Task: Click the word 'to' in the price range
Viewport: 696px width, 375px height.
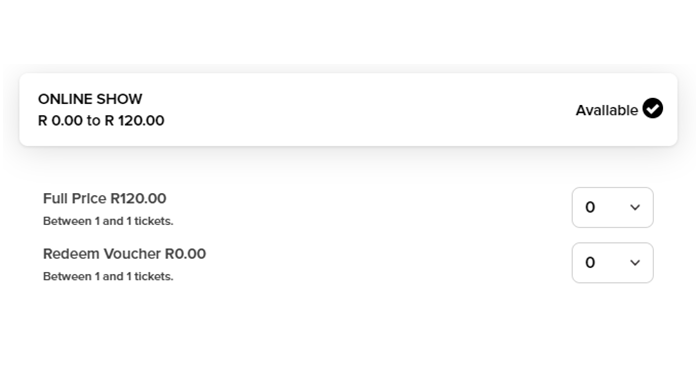Action: coord(94,121)
